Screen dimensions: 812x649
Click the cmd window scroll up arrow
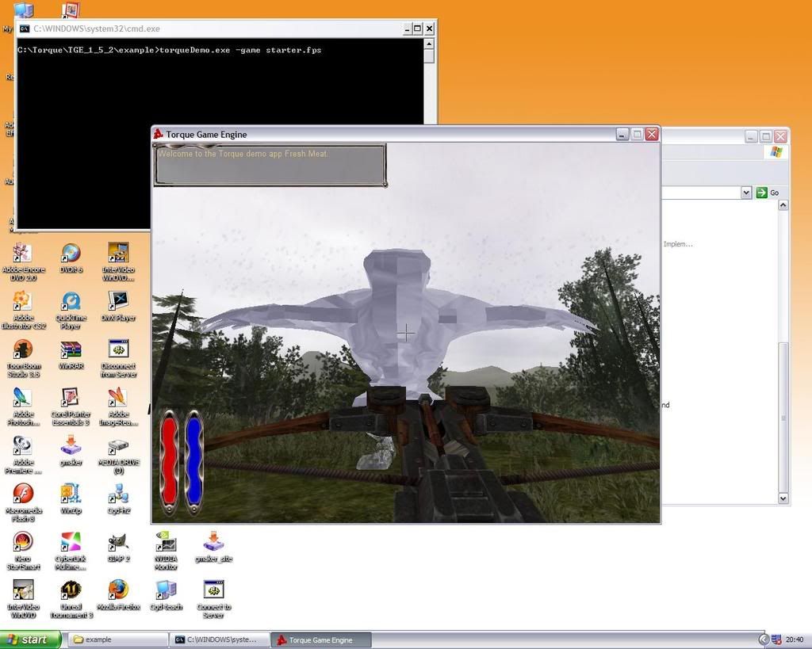429,44
